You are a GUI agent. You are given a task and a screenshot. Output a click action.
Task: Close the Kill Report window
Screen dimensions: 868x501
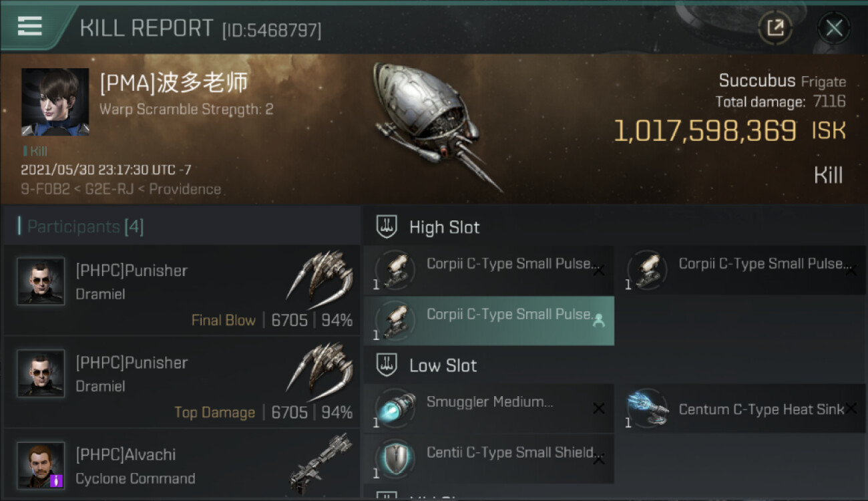(x=834, y=28)
